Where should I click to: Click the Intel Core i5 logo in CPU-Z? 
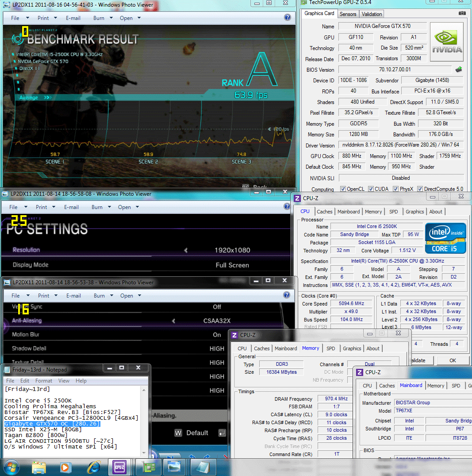tap(445, 238)
